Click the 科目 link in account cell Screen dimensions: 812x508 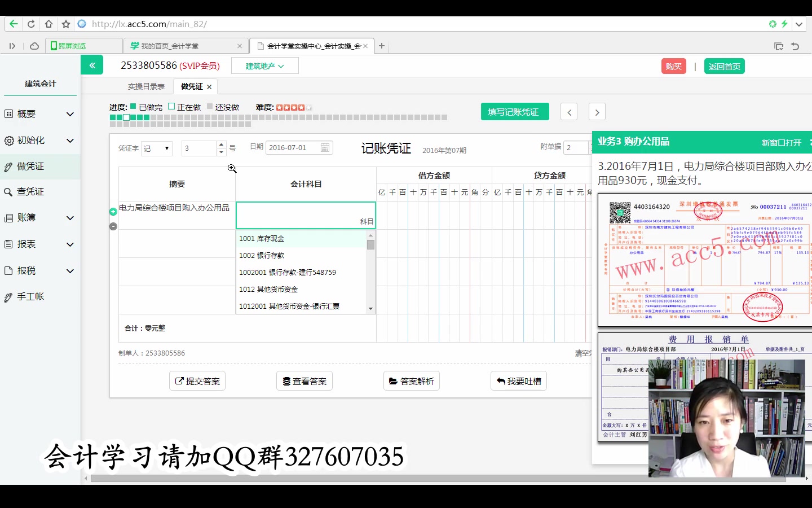367,221
